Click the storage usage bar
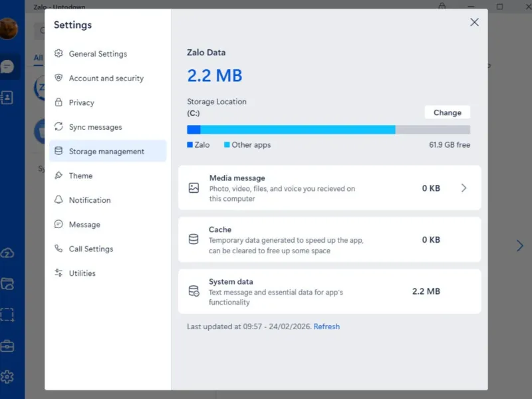Image resolution: width=532 pixels, height=399 pixels. [x=329, y=130]
